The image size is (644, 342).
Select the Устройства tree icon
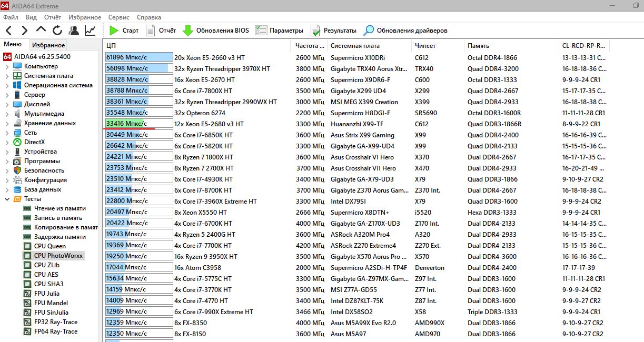point(17,152)
